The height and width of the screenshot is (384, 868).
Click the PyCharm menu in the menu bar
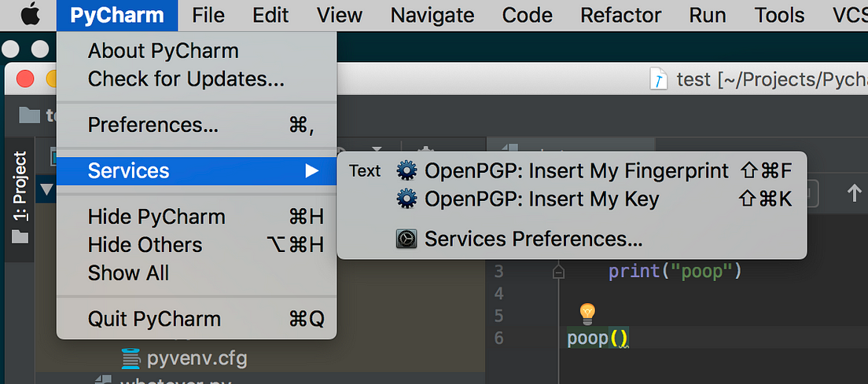(x=117, y=16)
